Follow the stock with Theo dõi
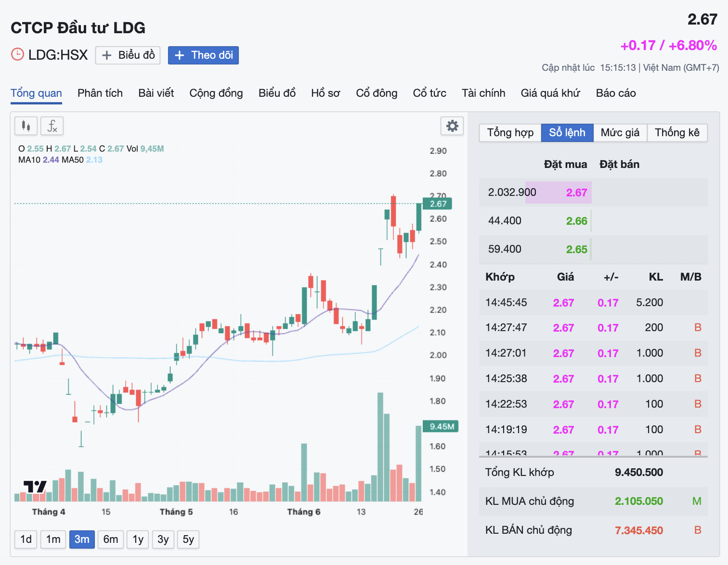This screenshot has width=728, height=565. coord(203,55)
